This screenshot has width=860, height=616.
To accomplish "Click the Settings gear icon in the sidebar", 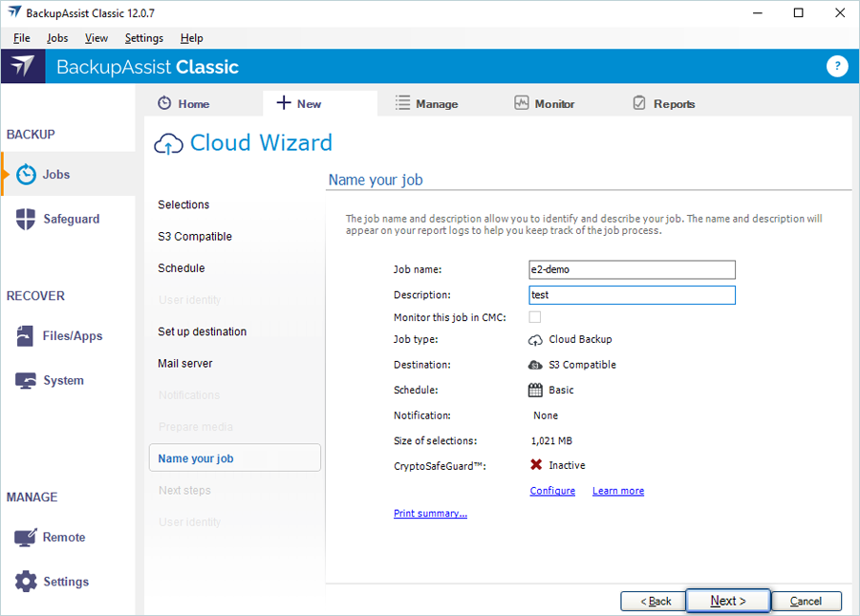I will coord(26,582).
